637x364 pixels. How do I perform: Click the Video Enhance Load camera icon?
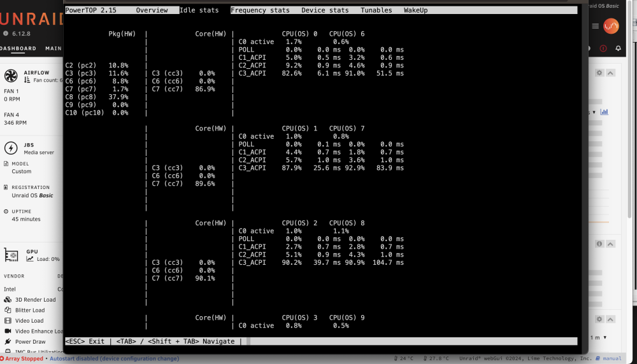[8, 331]
